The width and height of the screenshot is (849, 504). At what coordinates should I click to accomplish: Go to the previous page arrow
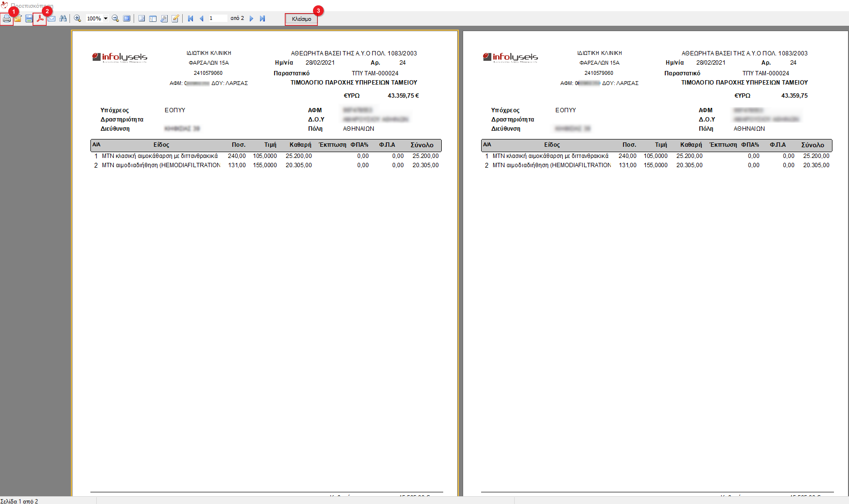coord(201,19)
